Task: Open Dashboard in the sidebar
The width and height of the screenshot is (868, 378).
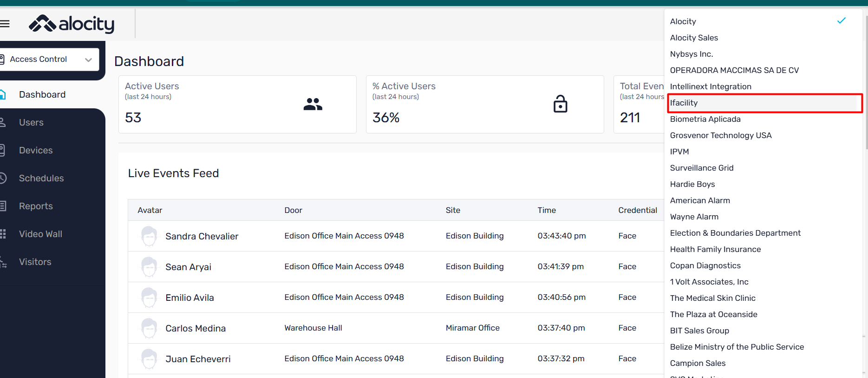Action: pyautogui.click(x=42, y=94)
